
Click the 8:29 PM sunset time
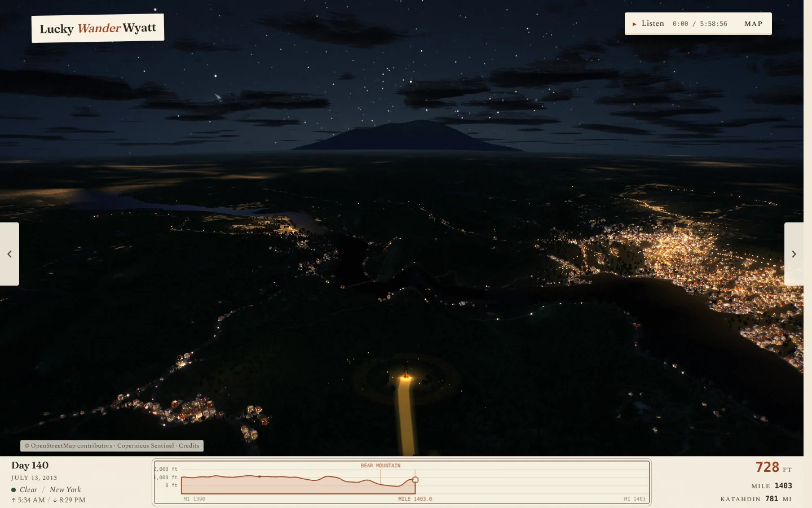[69, 500]
